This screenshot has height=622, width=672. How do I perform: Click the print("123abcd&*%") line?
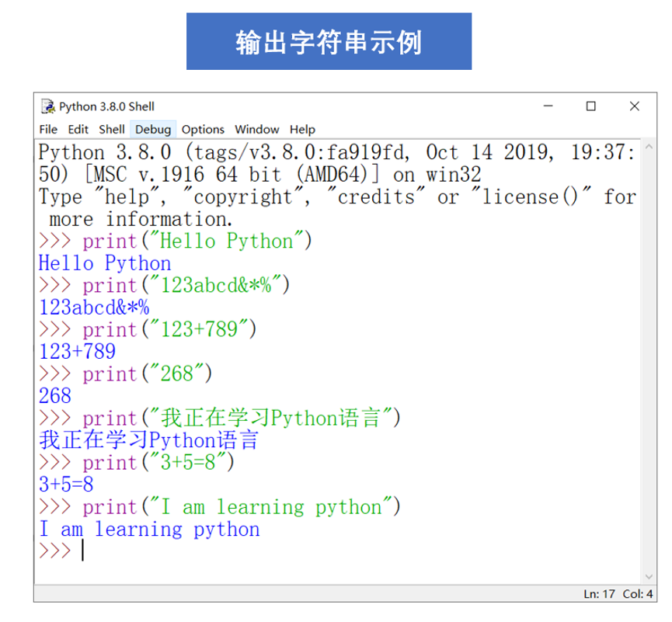164,285
